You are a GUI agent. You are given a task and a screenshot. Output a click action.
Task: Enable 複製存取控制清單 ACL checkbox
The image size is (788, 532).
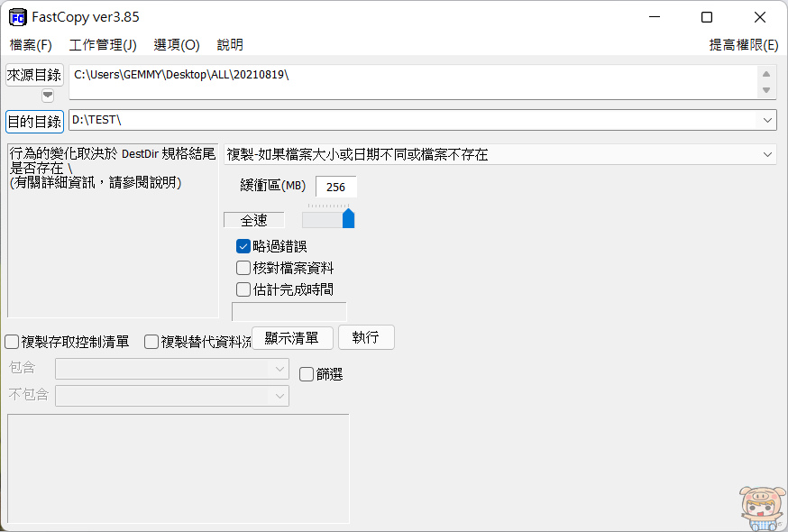click(12, 342)
